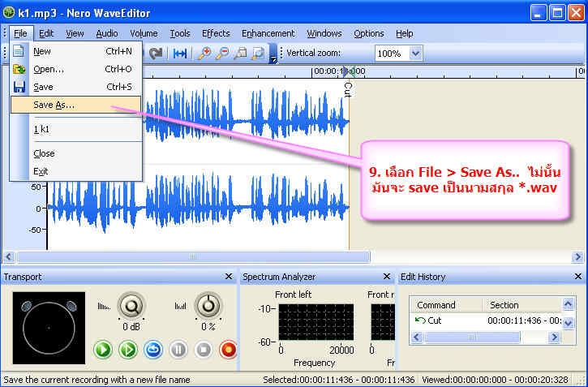588x387 pixels.
Task: Open the Enhancement menu
Action: [x=268, y=33]
